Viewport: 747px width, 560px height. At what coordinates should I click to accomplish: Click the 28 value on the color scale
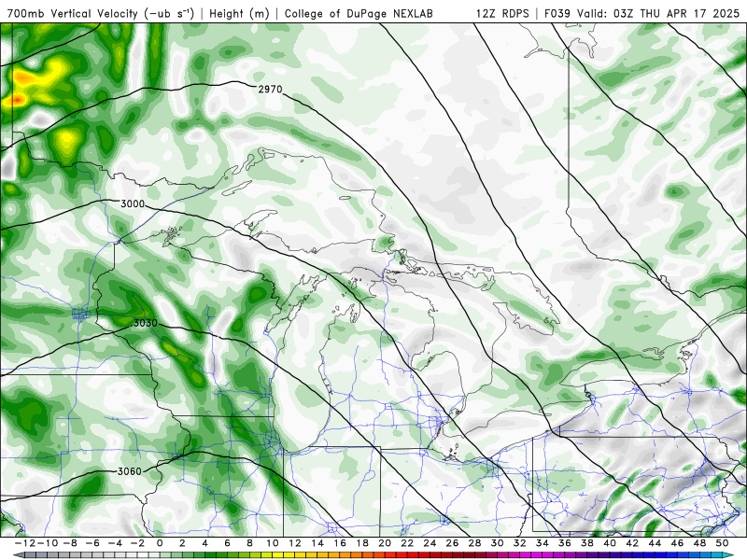click(474, 543)
